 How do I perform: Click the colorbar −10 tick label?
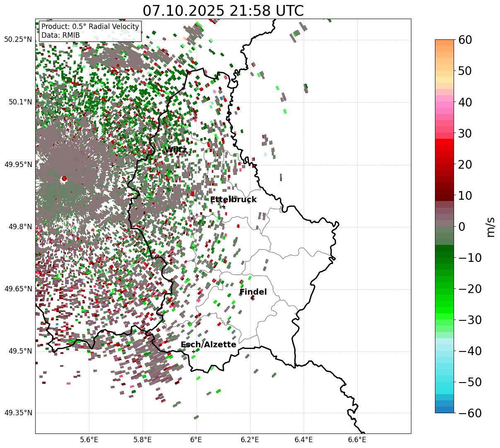[470, 257]
